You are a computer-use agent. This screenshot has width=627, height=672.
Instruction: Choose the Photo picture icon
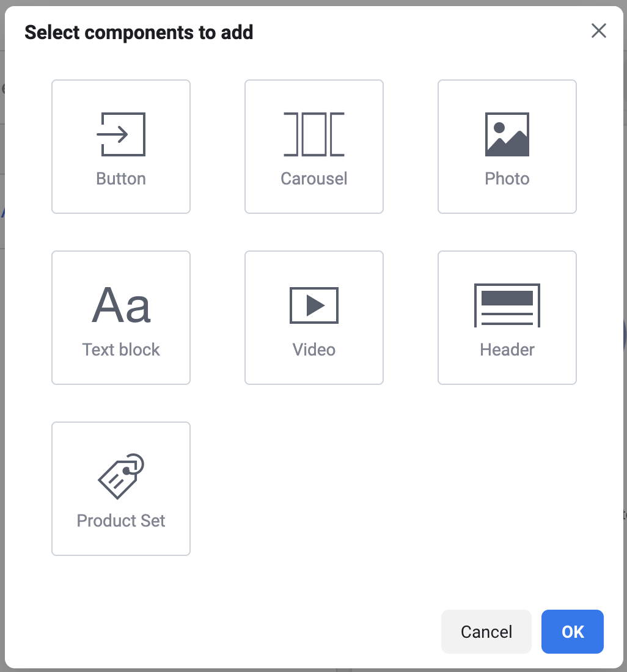point(507,134)
